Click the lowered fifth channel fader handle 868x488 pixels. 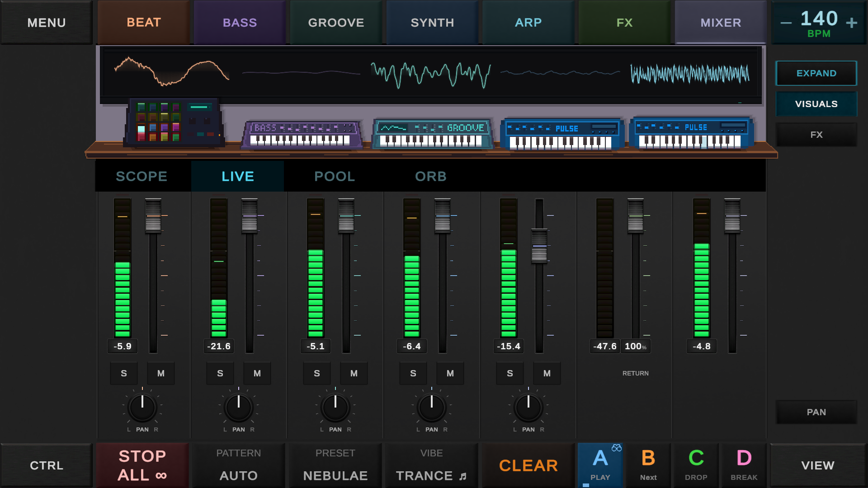pyautogui.click(x=539, y=246)
